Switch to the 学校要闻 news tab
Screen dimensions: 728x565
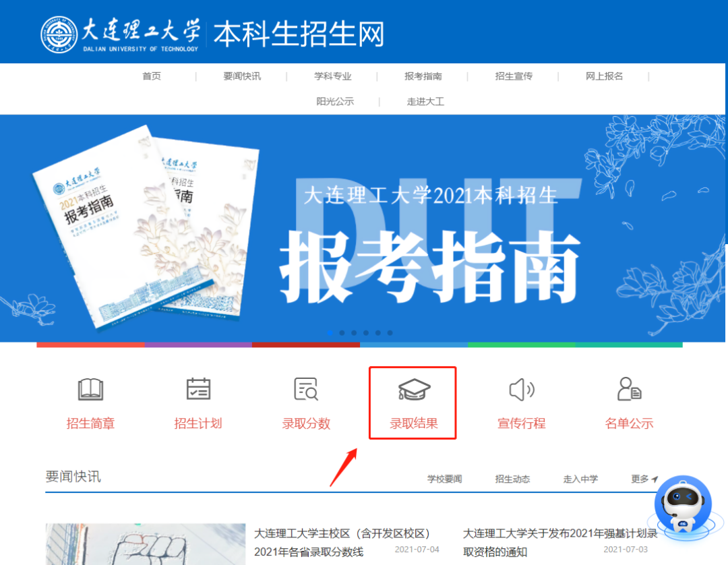(444, 479)
